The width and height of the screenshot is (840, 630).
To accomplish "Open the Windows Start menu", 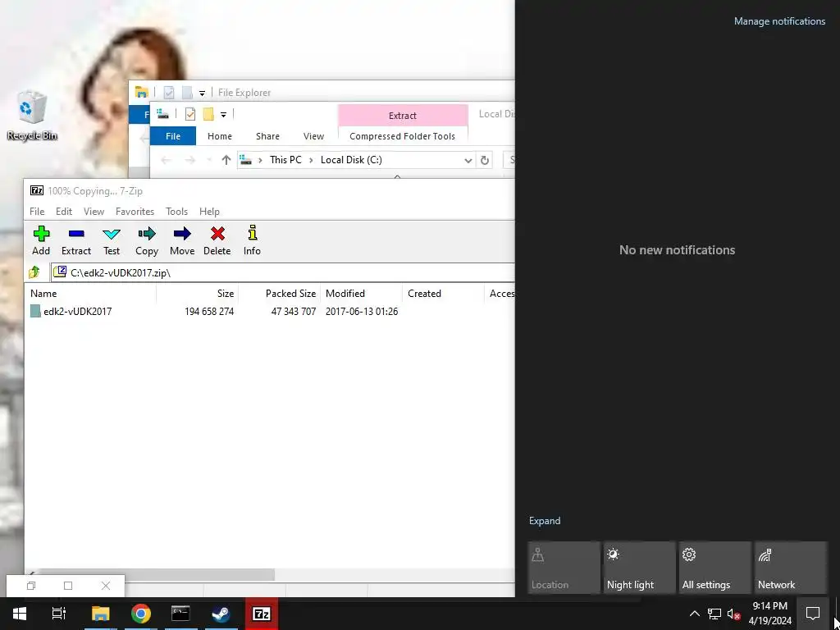I will click(20, 614).
